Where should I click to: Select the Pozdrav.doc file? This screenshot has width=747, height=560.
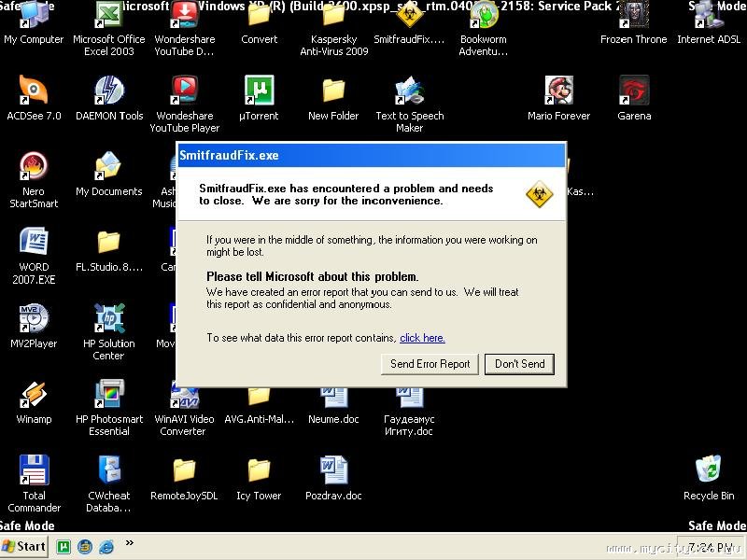(x=333, y=479)
